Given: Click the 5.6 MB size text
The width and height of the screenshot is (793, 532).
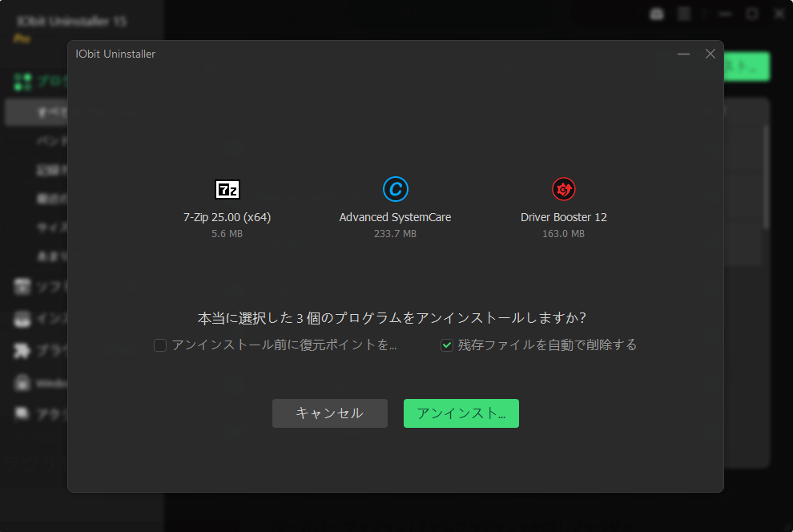Looking at the screenshot, I should pyautogui.click(x=227, y=234).
